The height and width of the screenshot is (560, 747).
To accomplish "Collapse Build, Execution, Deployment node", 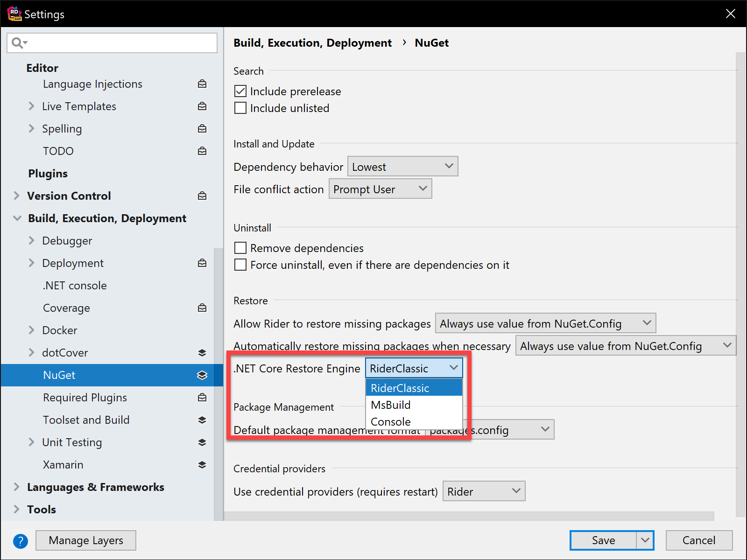I will [17, 218].
